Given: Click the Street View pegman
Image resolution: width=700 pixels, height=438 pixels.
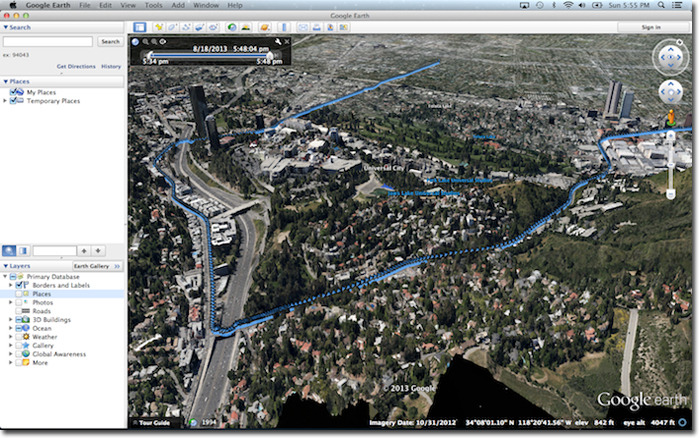Looking at the screenshot, I should tap(671, 118).
